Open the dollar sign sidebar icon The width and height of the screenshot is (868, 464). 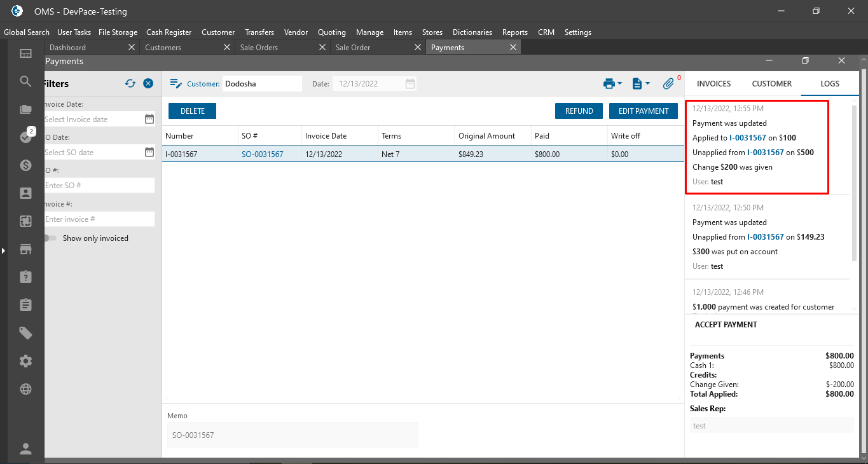(25, 165)
